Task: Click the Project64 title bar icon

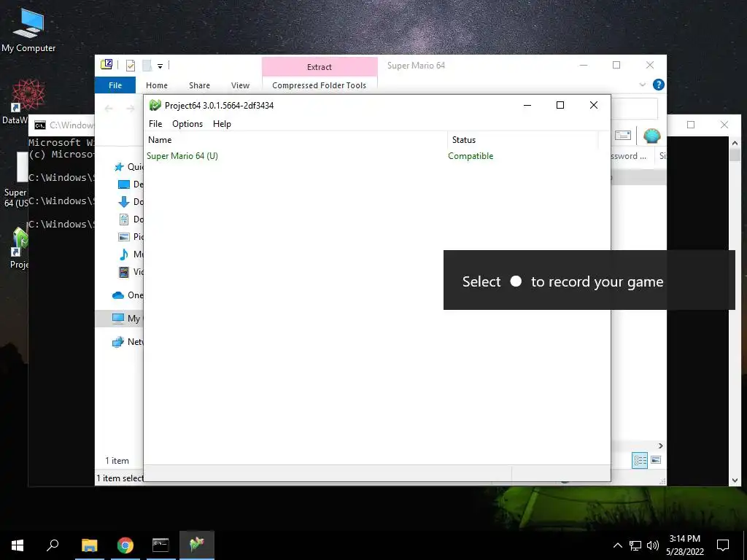Action: [x=155, y=105]
